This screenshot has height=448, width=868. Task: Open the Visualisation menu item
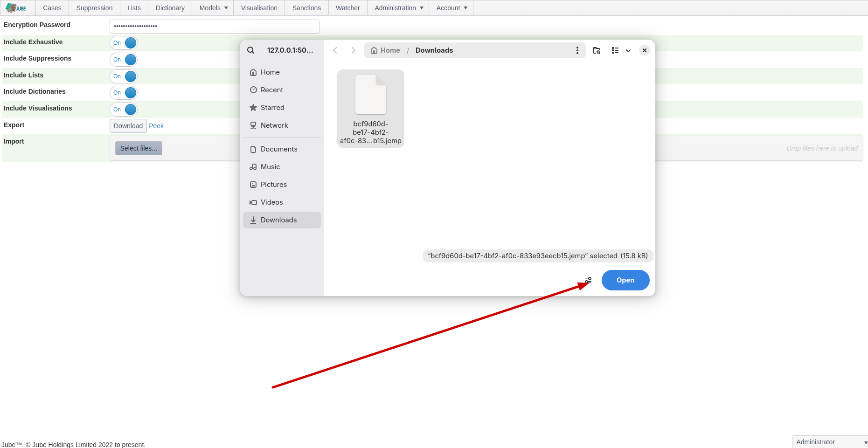click(259, 8)
